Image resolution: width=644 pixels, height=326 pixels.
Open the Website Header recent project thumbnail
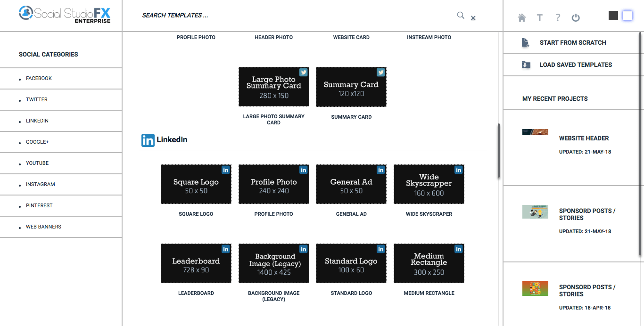pyautogui.click(x=535, y=132)
